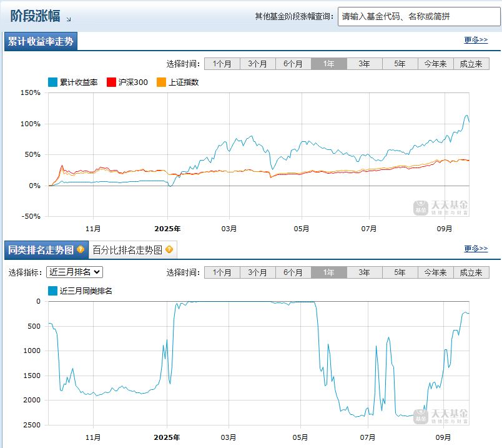
Task: Toggle the 累计收益率 blue legend square
Action: pos(53,82)
